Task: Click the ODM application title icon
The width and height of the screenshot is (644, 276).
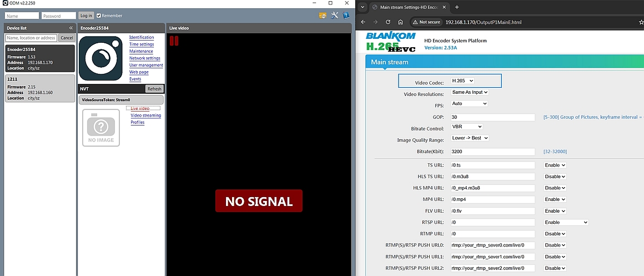Action: [x=5, y=3]
